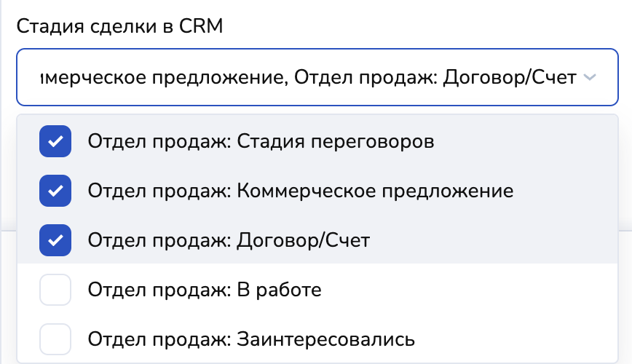Click the empty white box left of "В работе"

pos(55,290)
